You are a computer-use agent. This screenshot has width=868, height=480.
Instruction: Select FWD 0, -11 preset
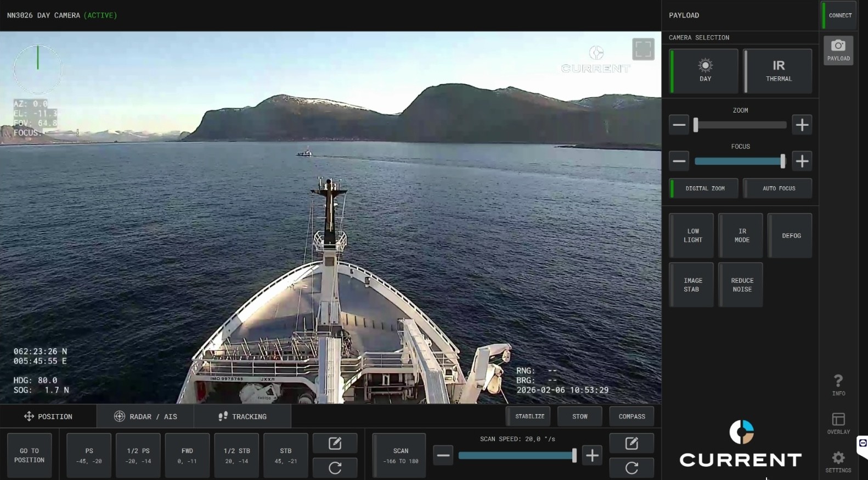click(187, 455)
